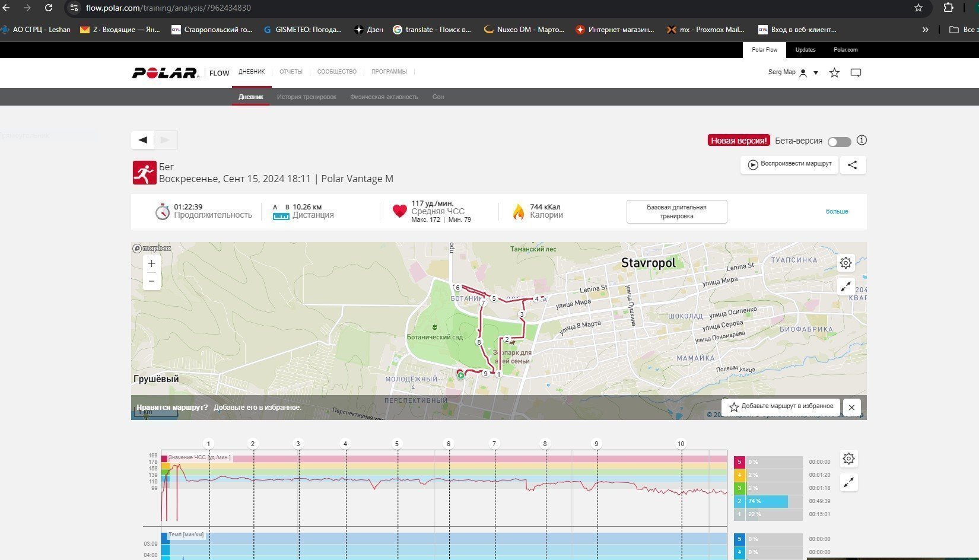Click the 00:49:39 zone duration value
This screenshot has height=560, width=979.
coord(819,501)
